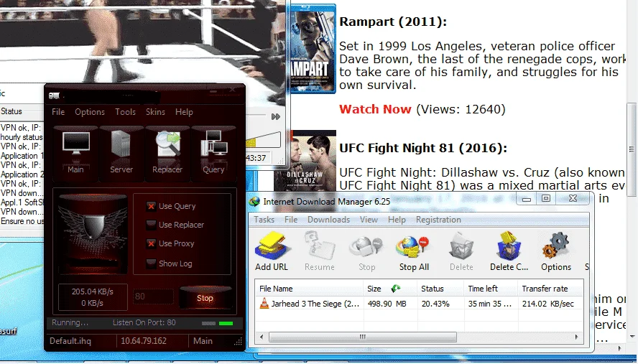Viewport: 638px width, 364px height.
Task: Click the port number 80 field
Action: coord(153,297)
